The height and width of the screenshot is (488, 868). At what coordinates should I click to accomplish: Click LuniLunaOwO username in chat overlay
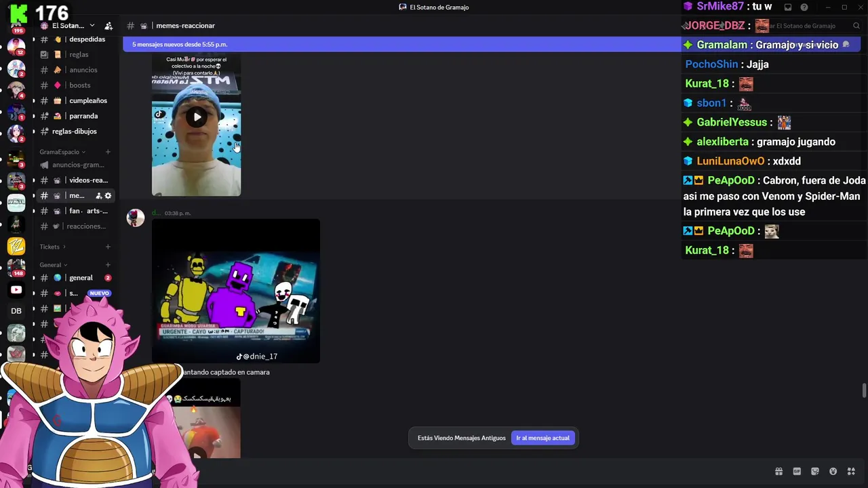click(730, 161)
